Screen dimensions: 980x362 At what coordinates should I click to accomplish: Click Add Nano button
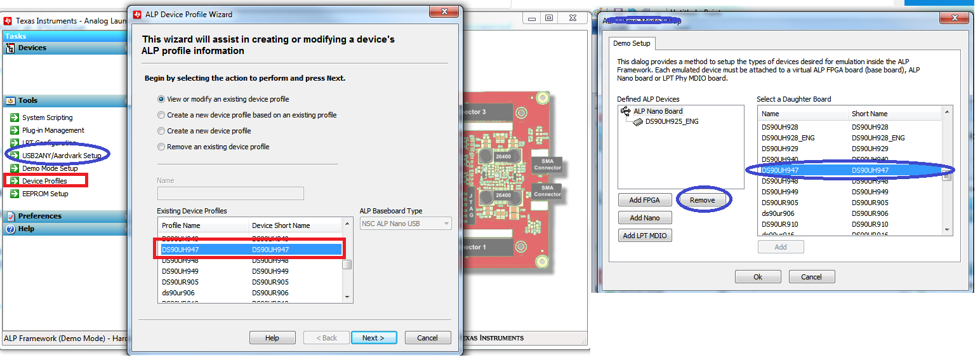(x=644, y=218)
